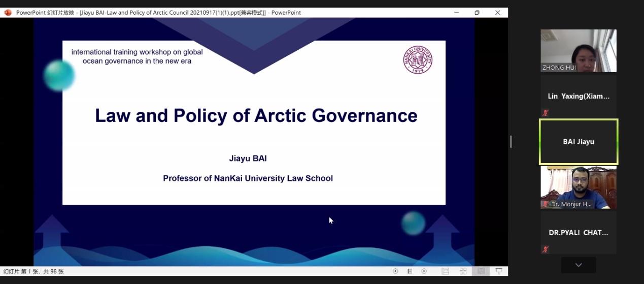644x284 pixels.
Task: Click slide counter text in status bar
Action: tap(33, 272)
